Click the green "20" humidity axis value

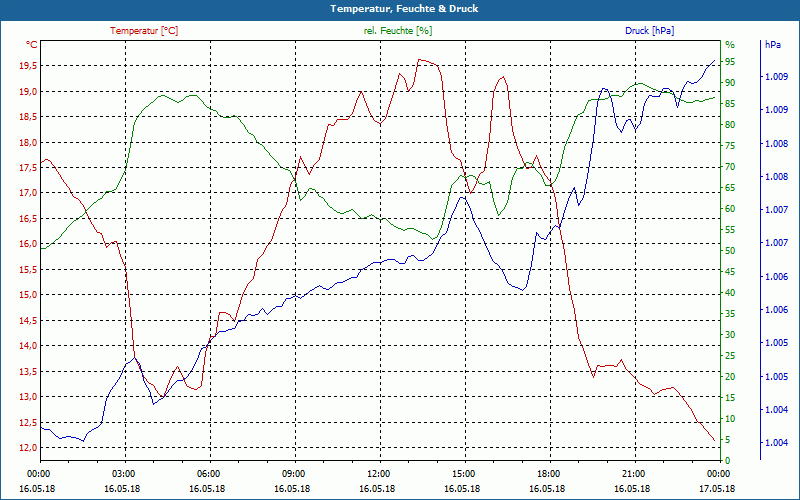[x=730, y=377]
